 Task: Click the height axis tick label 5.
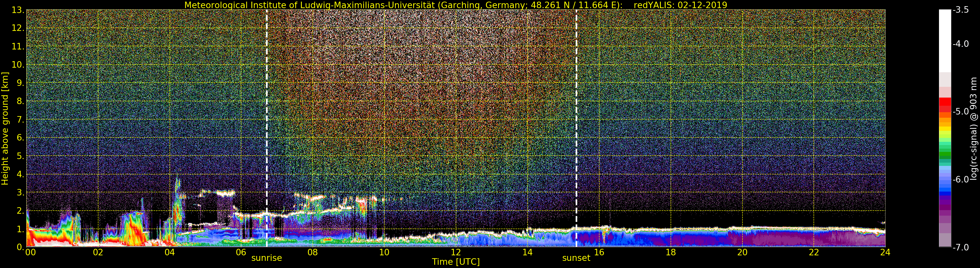tap(20, 156)
